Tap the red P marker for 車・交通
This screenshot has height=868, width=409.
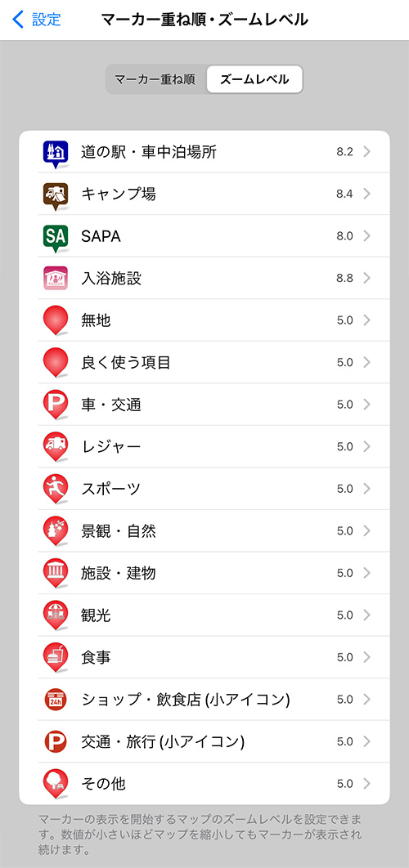[x=56, y=404]
